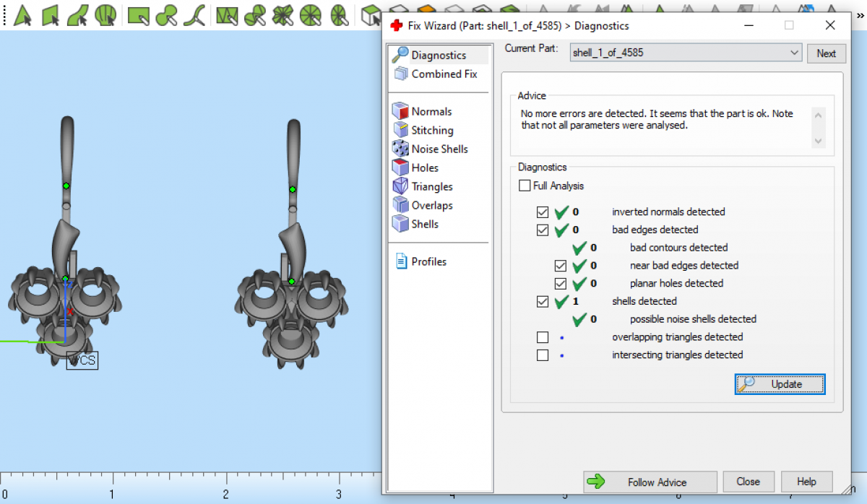This screenshot has width=867, height=504.
Task: Click the Advice box scroll-down arrow
Action: click(818, 142)
